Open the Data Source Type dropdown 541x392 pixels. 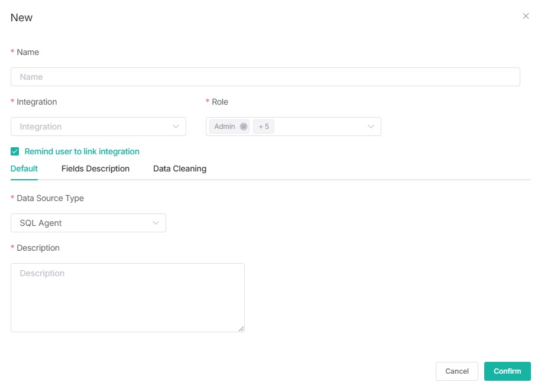click(83, 223)
